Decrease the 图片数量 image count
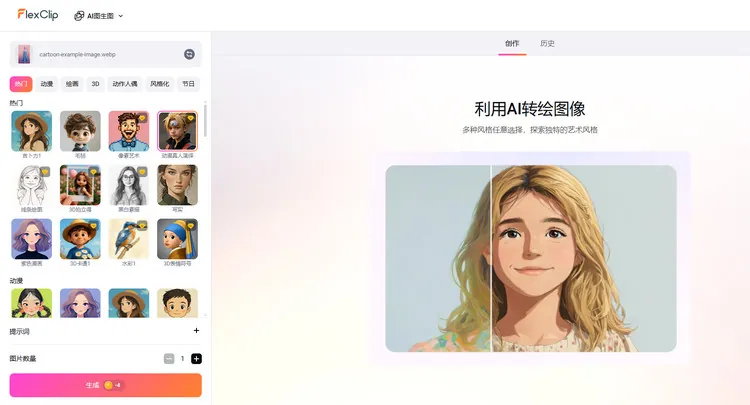This screenshot has height=405, width=750. pos(169,359)
